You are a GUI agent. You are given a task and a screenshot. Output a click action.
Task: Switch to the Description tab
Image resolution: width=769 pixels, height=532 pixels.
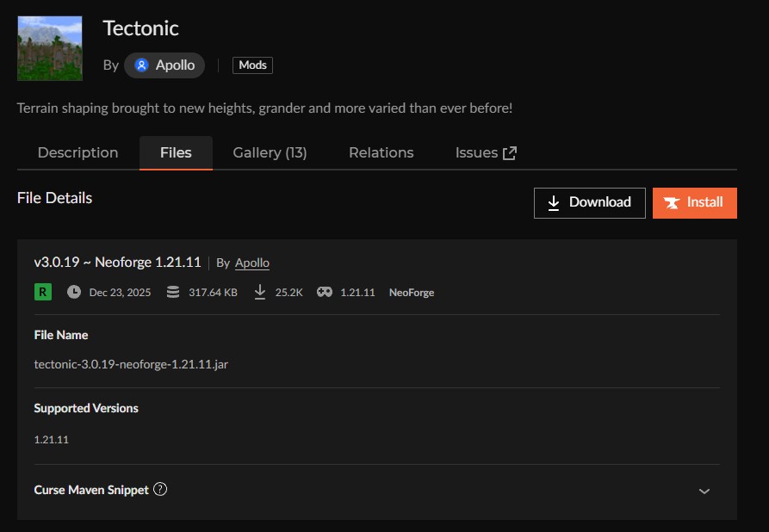pyautogui.click(x=78, y=152)
